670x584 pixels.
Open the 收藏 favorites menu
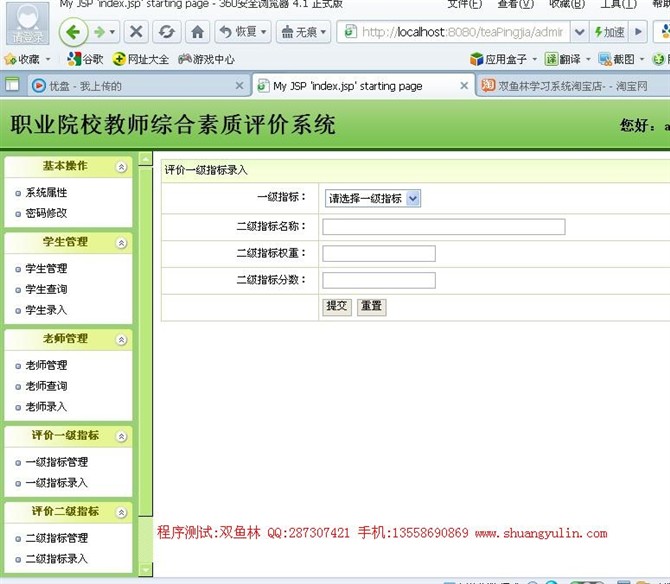(27, 59)
